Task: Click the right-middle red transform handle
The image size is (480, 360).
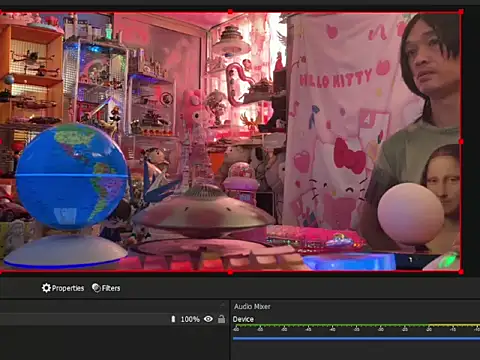Action: coord(461,142)
